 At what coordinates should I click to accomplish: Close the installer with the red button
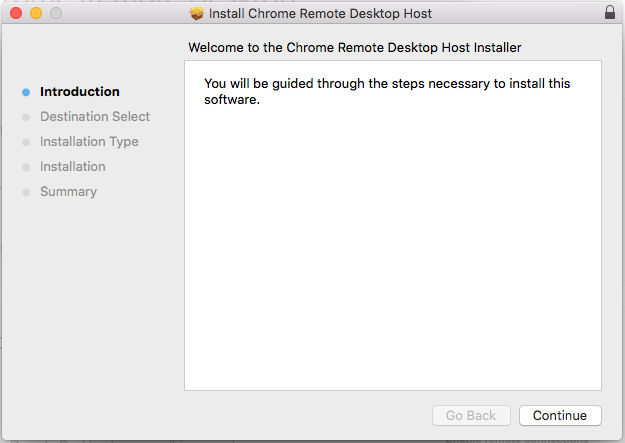tap(16, 14)
